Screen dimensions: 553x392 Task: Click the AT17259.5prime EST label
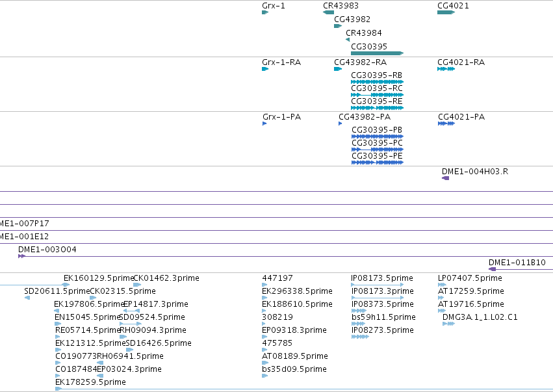pyautogui.click(x=471, y=291)
